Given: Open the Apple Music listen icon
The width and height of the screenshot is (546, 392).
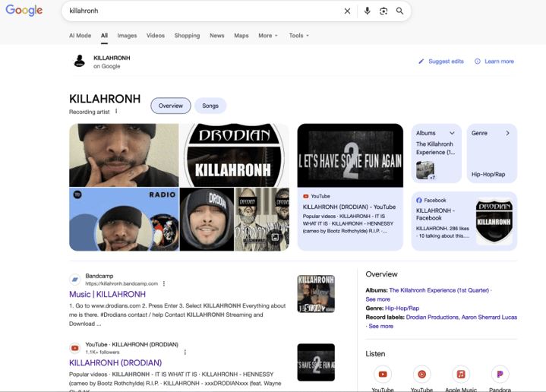Looking at the screenshot, I should (461, 375).
